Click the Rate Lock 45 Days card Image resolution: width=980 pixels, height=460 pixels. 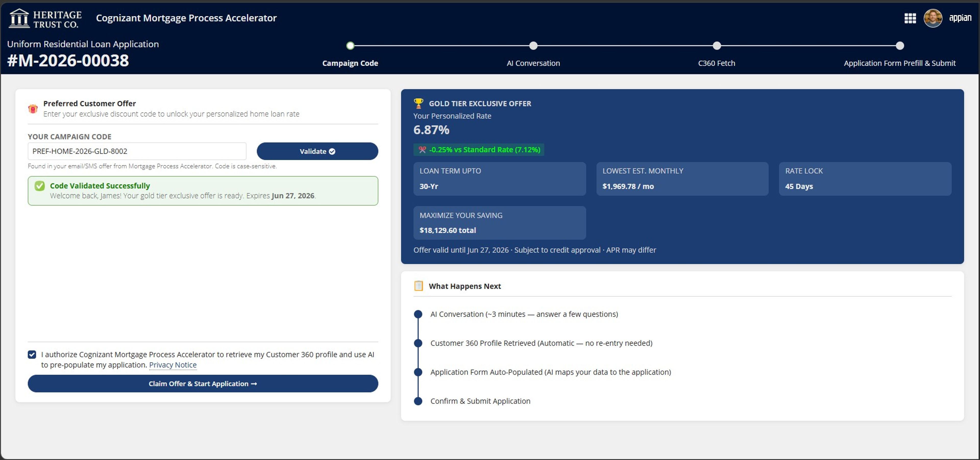(x=865, y=179)
